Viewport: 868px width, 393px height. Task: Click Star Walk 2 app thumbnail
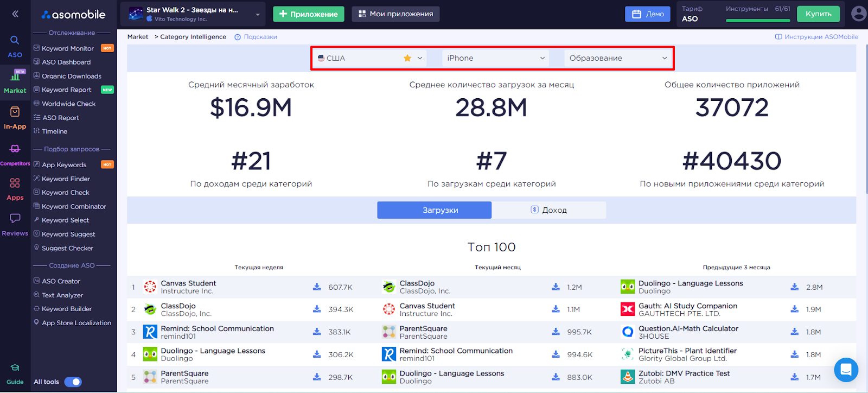pos(136,14)
